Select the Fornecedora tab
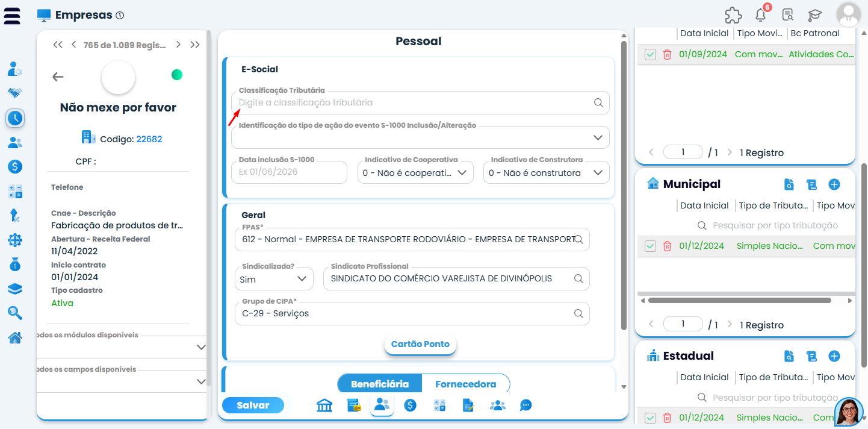The image size is (868, 429). coord(466,384)
